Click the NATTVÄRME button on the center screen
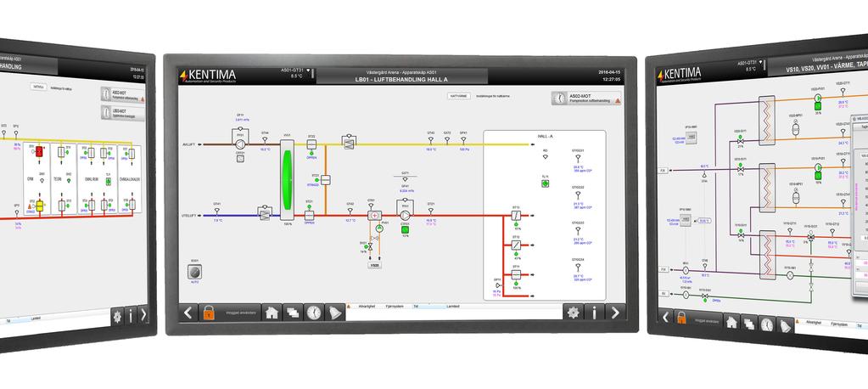Screen dimensions: 868x389 pos(459,96)
